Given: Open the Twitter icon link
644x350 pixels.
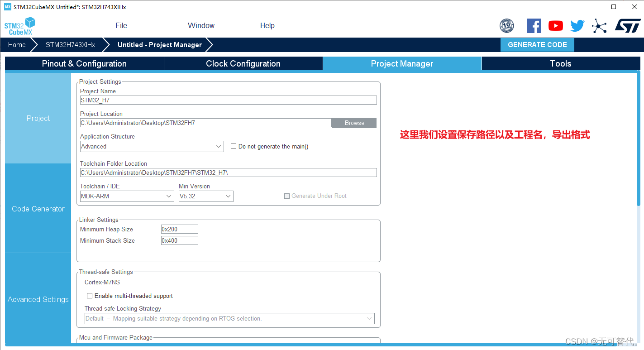Looking at the screenshot, I should [577, 26].
